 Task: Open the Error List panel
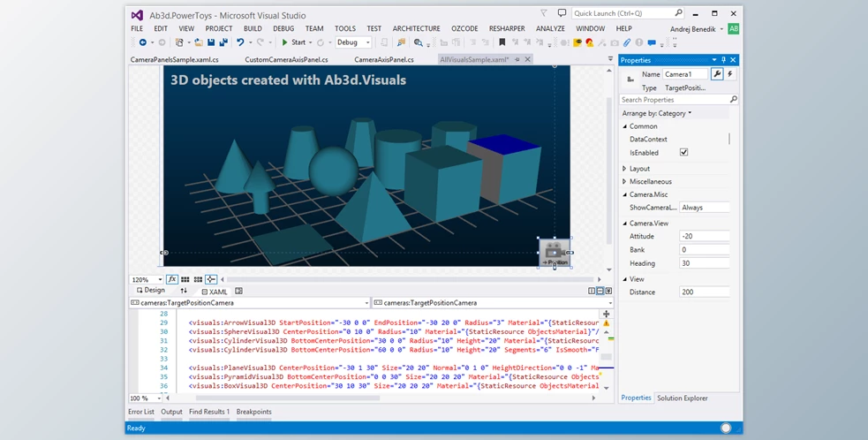(141, 412)
